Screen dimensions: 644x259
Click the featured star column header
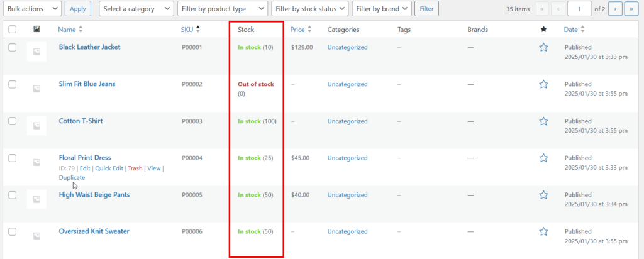click(543, 29)
